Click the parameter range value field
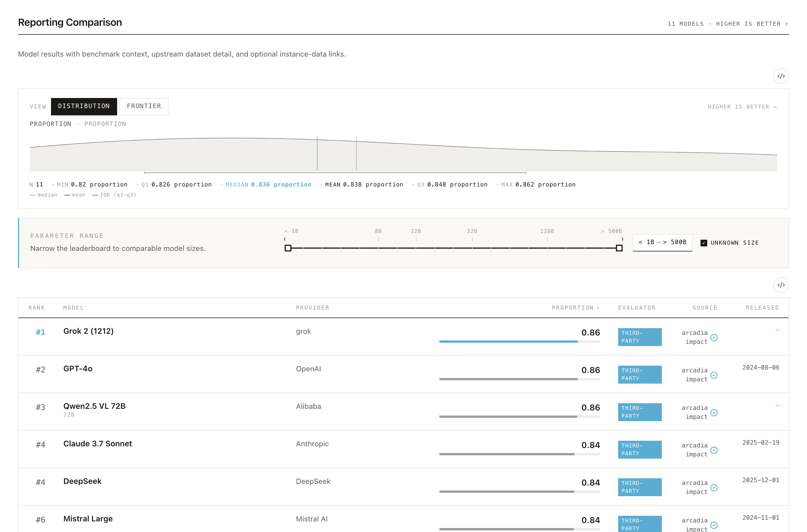Viewport: 807px width, 532px height. click(x=662, y=242)
